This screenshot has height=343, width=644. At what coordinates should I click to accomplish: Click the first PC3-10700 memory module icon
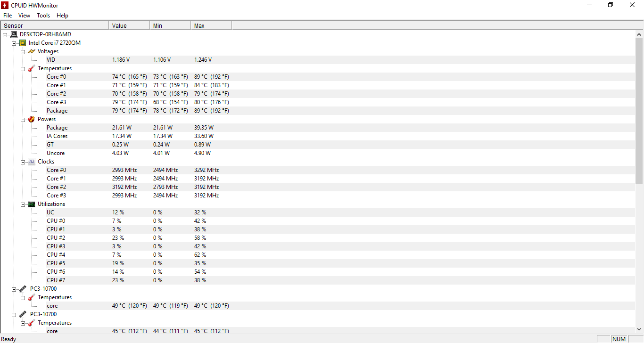pyautogui.click(x=23, y=289)
